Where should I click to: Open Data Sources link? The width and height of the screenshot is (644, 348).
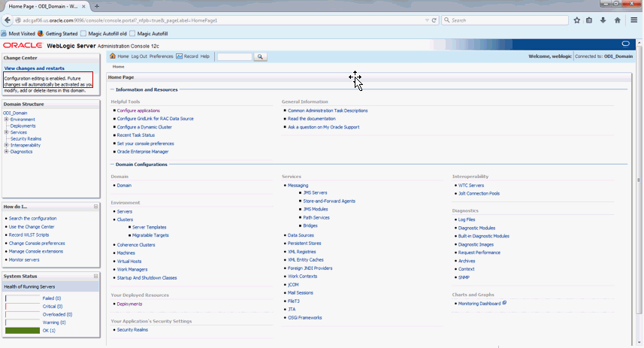pyautogui.click(x=301, y=235)
